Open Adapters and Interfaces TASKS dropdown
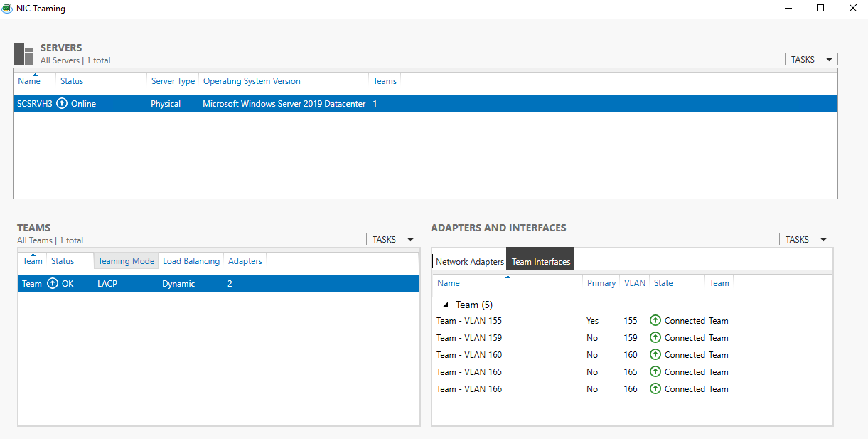Viewport: 868px width, 439px height. coord(805,240)
